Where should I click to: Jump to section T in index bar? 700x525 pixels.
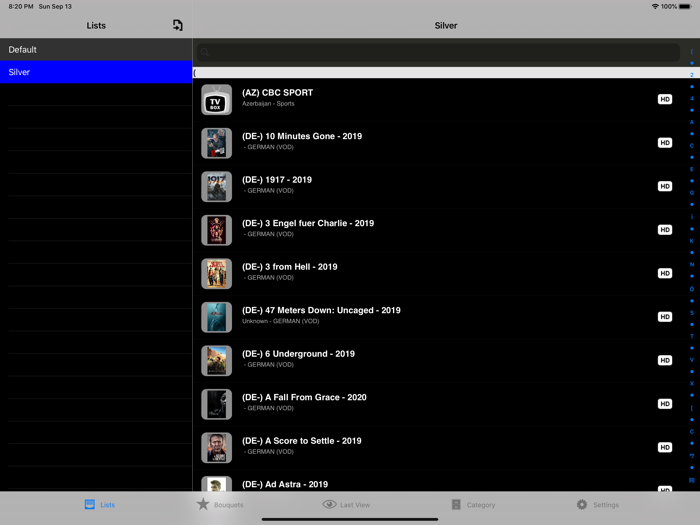click(692, 336)
